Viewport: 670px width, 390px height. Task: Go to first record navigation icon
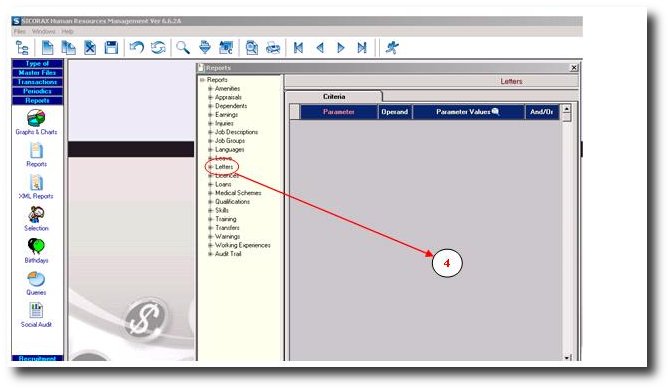(298, 47)
